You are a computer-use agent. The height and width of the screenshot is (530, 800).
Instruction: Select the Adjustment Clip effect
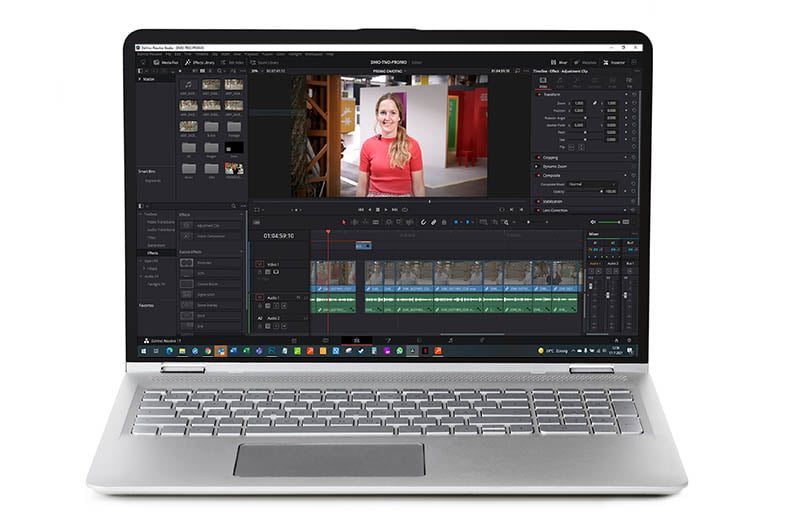[x=210, y=225]
